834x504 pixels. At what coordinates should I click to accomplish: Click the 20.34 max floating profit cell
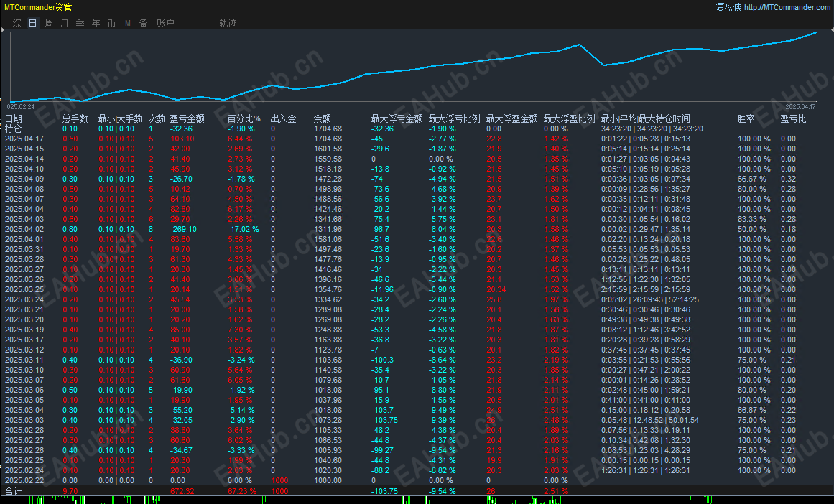pos(496,289)
